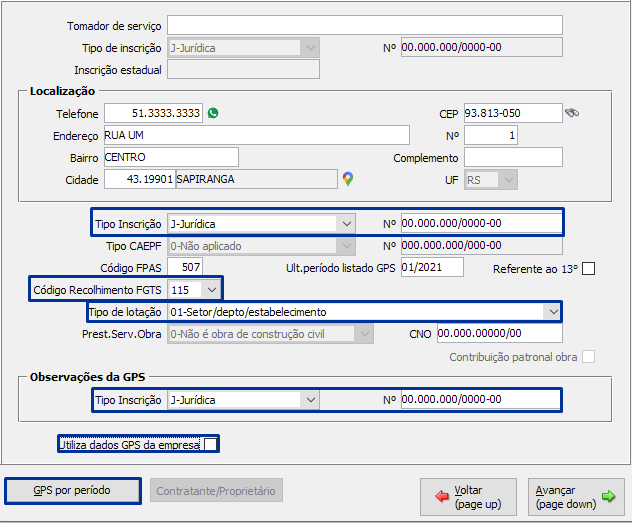Click the CNO number field
This screenshot has height=523, width=632.
(500, 334)
